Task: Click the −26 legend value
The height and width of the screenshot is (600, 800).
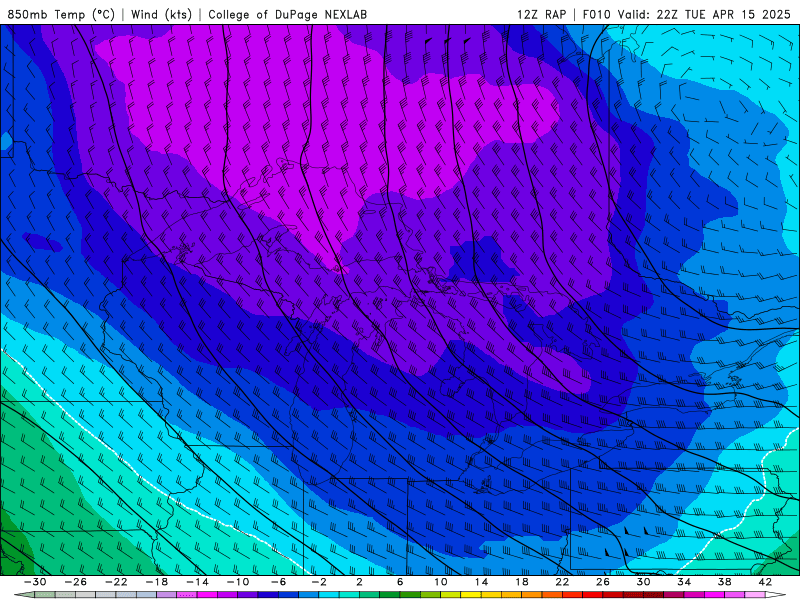Action: click(76, 582)
